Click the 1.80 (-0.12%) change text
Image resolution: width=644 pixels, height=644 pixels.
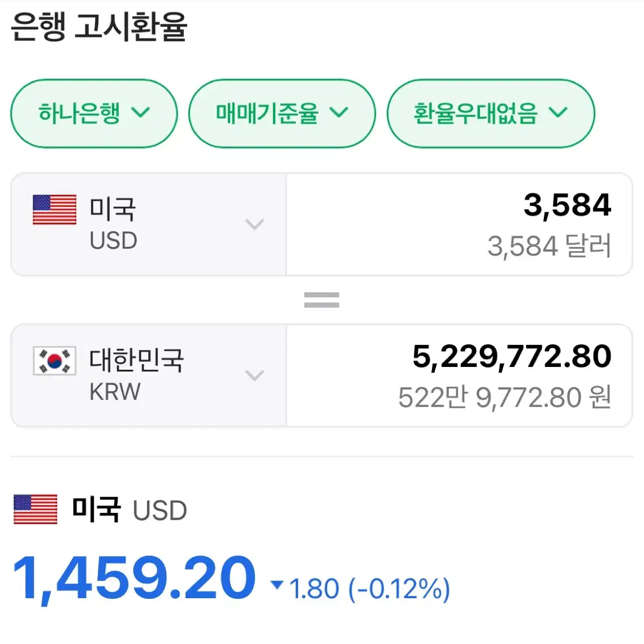(x=370, y=589)
